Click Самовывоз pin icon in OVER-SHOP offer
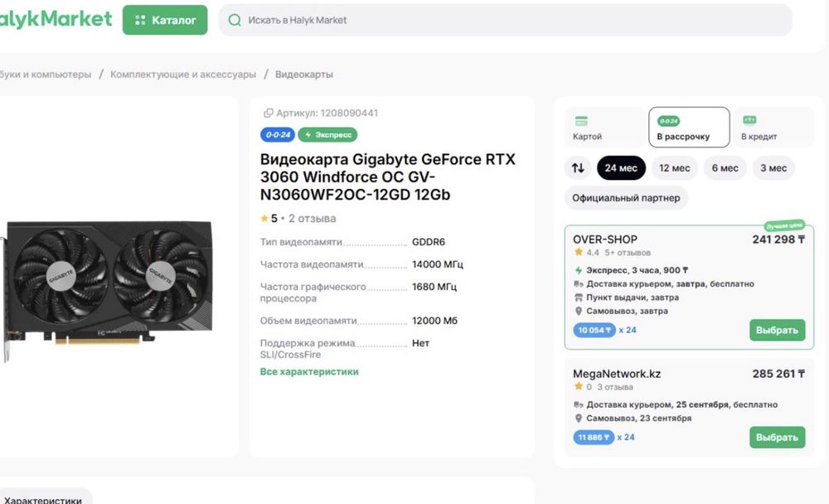This screenshot has width=829, height=504. (x=579, y=311)
